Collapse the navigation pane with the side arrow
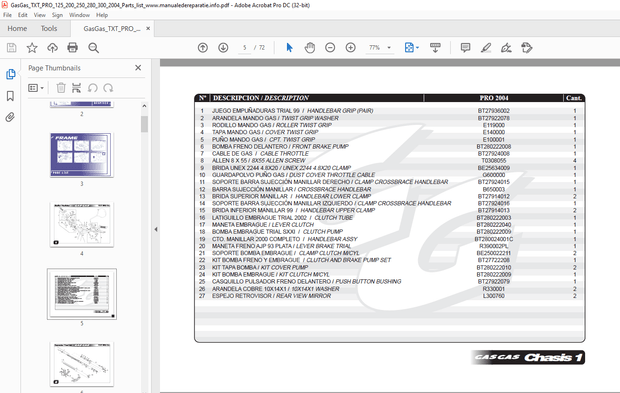This screenshot has width=620, height=393. [156, 229]
